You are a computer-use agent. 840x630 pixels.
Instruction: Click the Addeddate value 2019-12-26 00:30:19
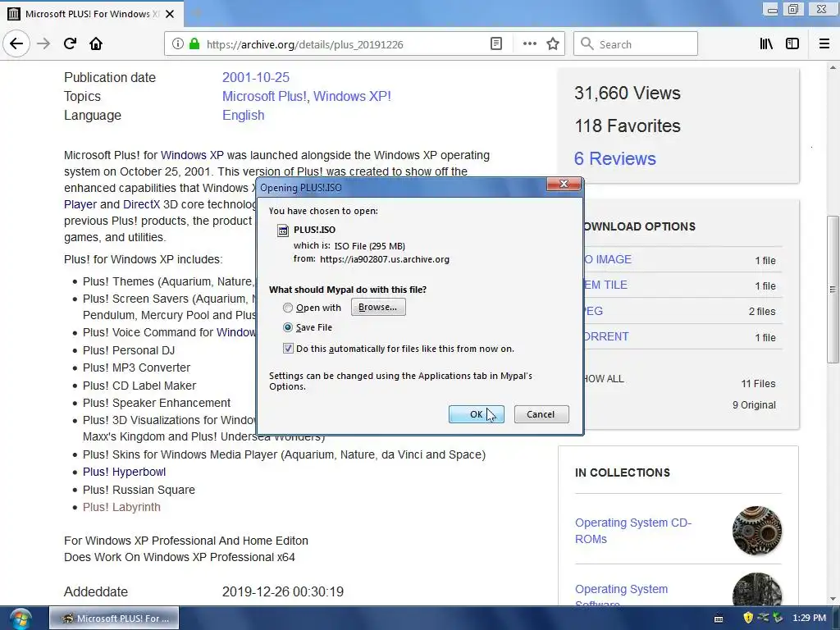pyautogui.click(x=283, y=592)
